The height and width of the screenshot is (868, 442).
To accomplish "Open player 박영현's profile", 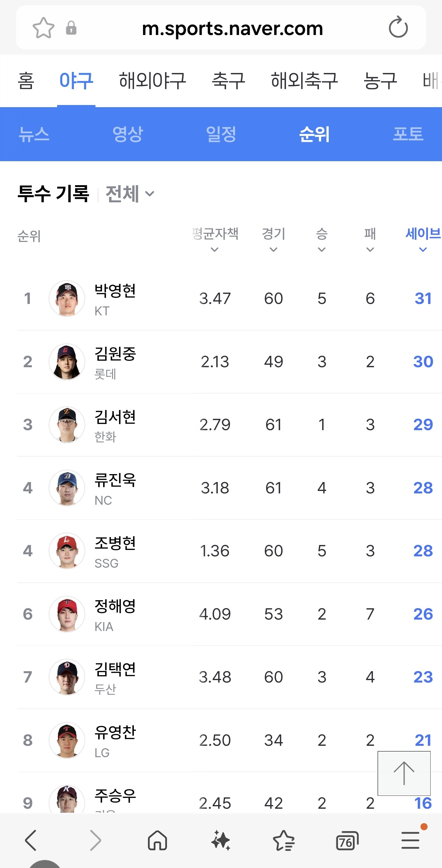I will [115, 291].
